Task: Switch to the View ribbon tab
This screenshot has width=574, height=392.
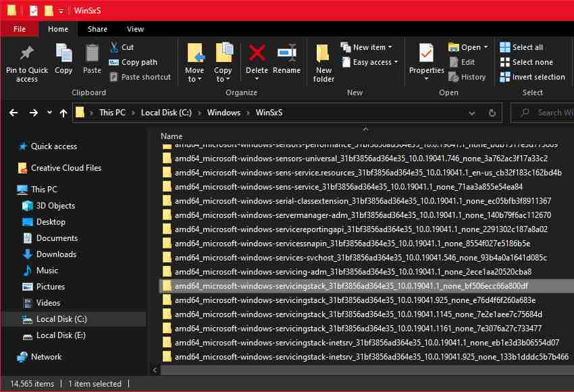Action: pos(135,29)
